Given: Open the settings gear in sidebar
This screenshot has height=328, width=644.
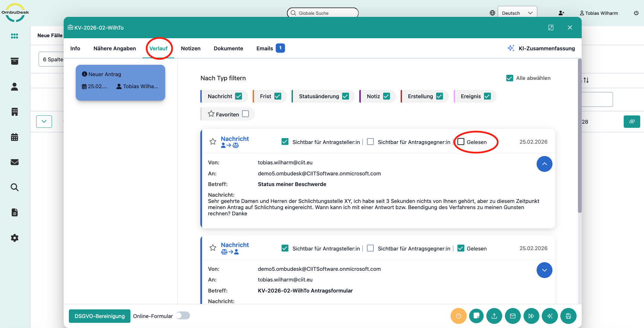Looking at the screenshot, I should pyautogui.click(x=14, y=238).
